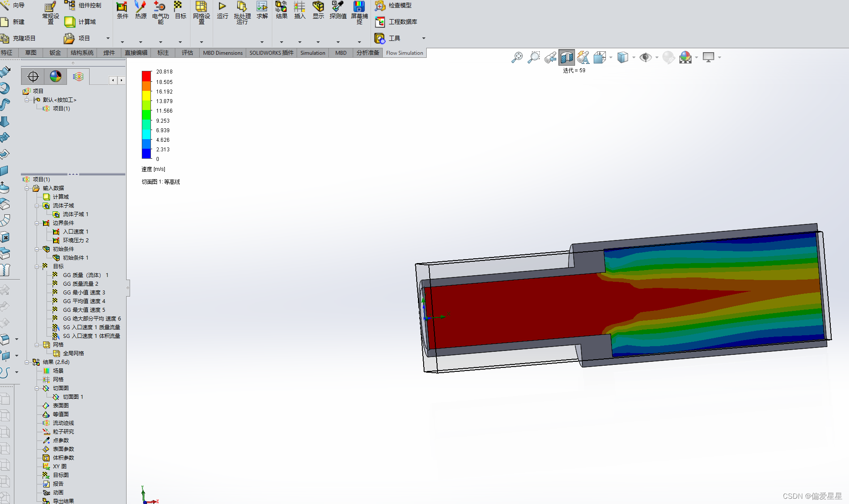Collapse the Goals (目标) tree node
Viewport: 849px width, 504px height.
37,267
